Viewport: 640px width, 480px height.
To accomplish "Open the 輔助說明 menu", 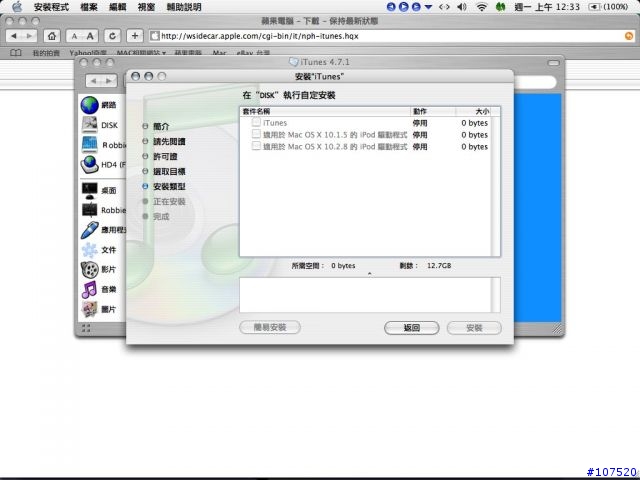I will [x=184, y=7].
